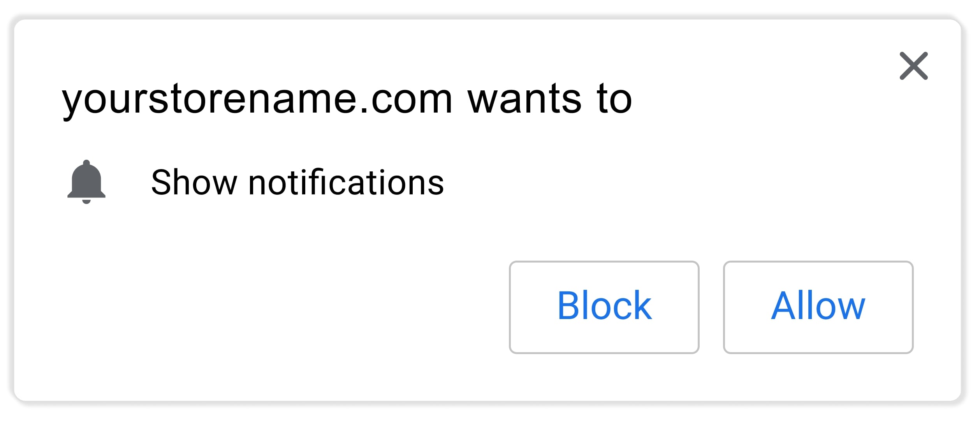Click the word "notifications" in the prompt

pyautogui.click(x=346, y=182)
